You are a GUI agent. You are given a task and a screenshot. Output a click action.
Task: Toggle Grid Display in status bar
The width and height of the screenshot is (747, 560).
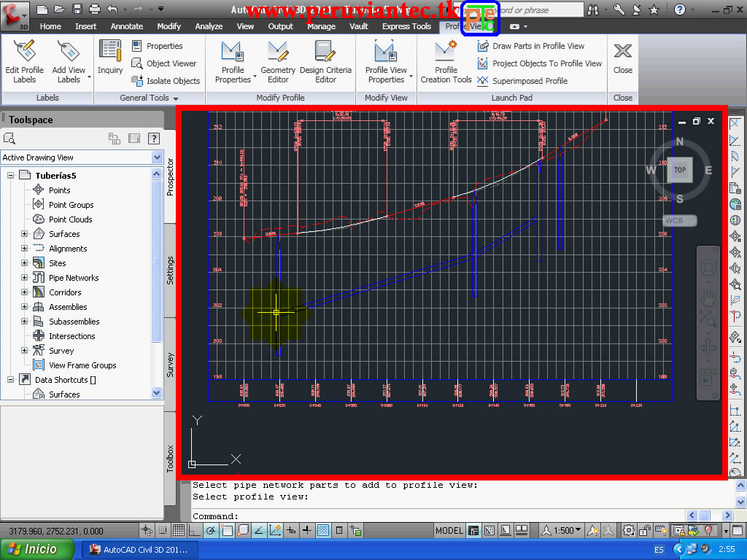[179, 530]
